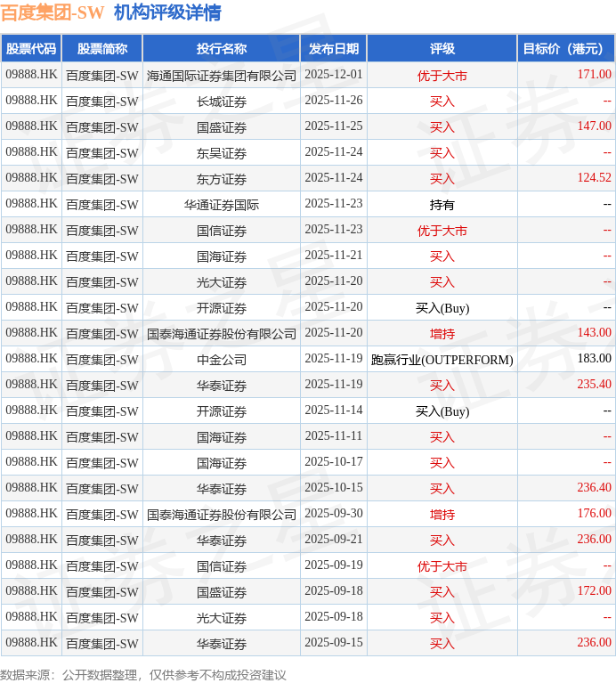The image size is (616, 683).
Task: Select the 华通证券国际 cell
Action: click(222, 204)
